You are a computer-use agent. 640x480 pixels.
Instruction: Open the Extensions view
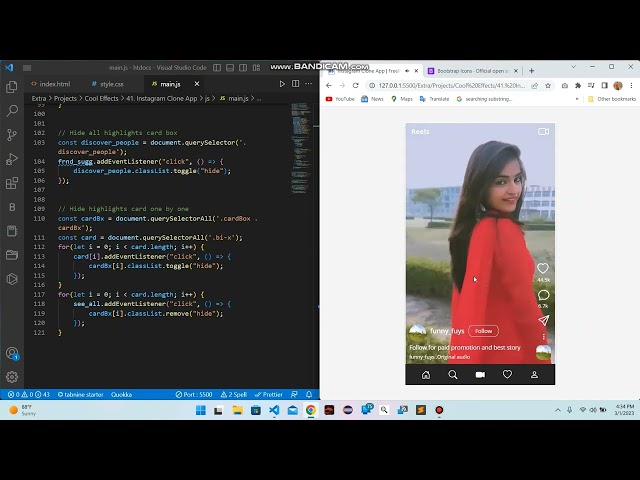[x=12, y=183]
